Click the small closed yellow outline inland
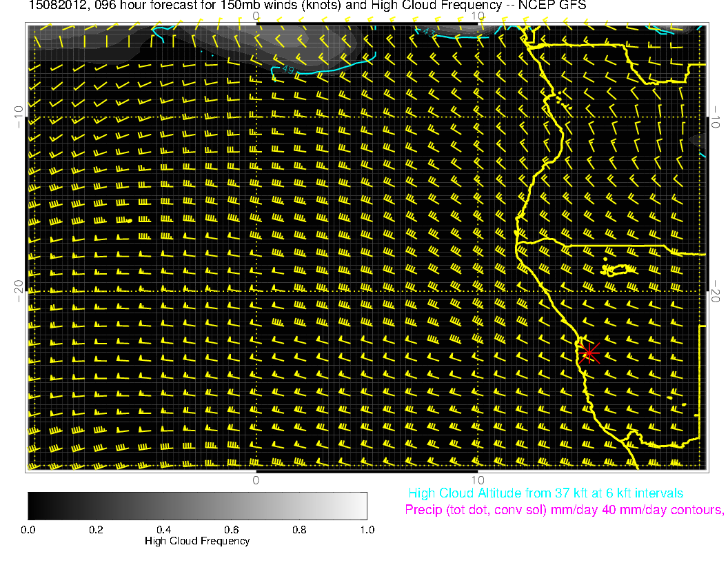The height and width of the screenshot is (563, 728). [x=618, y=270]
